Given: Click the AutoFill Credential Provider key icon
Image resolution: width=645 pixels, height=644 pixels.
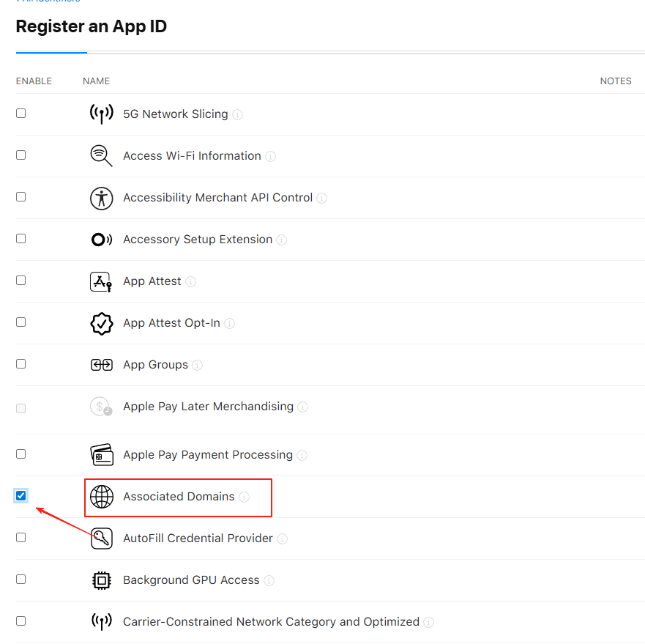Looking at the screenshot, I should tap(102, 538).
